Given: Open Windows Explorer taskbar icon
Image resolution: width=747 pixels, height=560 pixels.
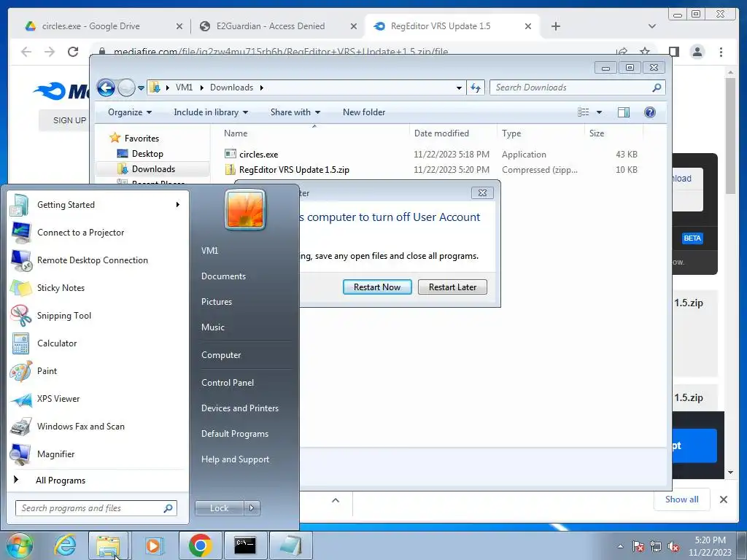Looking at the screenshot, I should [x=108, y=545].
